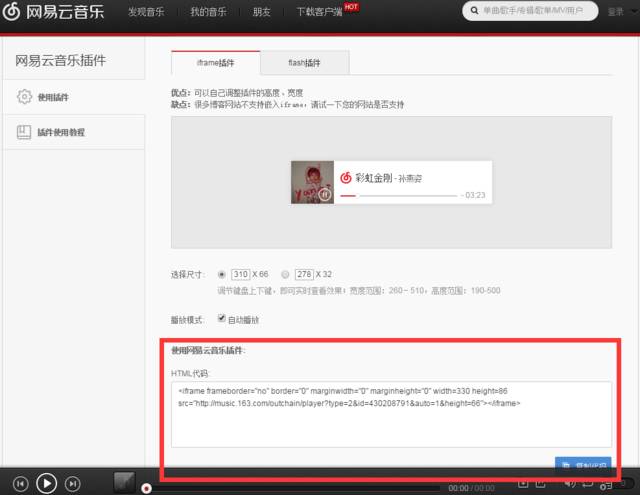Click the add-to-collection icon in bottom bar
The height and width of the screenshot is (495, 640).
click(523, 484)
